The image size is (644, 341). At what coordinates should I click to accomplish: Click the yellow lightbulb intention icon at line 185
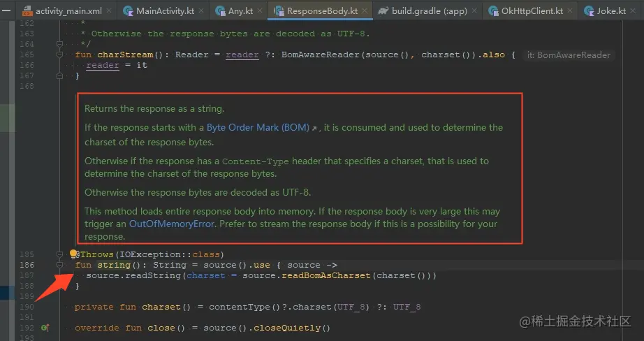(x=73, y=254)
